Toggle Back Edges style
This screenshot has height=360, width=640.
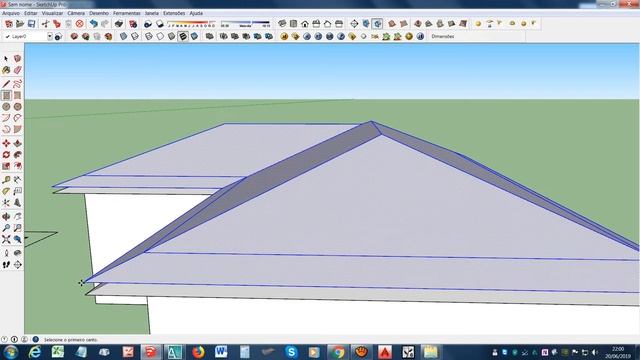click(x=135, y=36)
